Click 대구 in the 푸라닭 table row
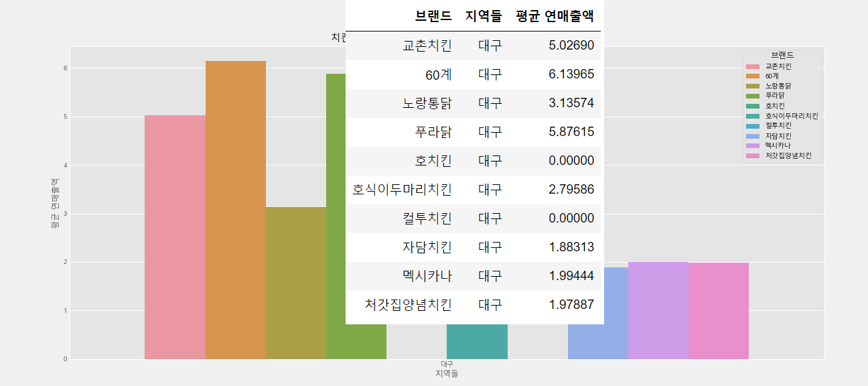868x386 pixels. point(490,132)
